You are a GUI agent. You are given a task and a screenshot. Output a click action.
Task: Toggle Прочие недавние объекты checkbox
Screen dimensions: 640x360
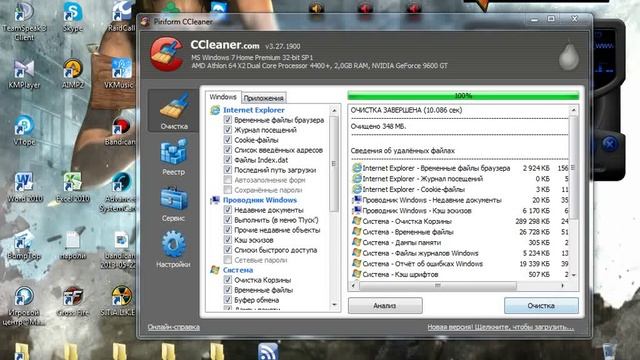click(228, 230)
